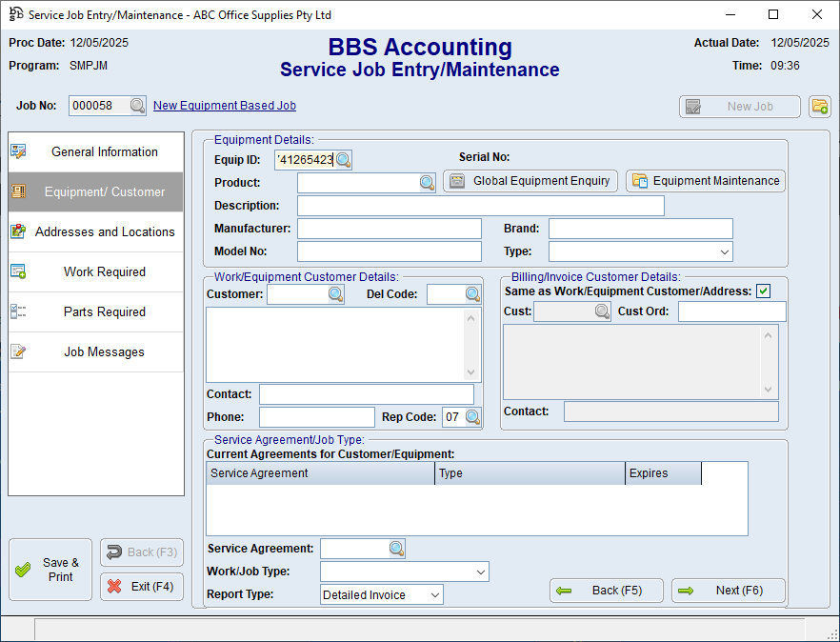This screenshot has width=840, height=642.
Task: Click the New Equipment Based Job link
Action: [x=225, y=106]
